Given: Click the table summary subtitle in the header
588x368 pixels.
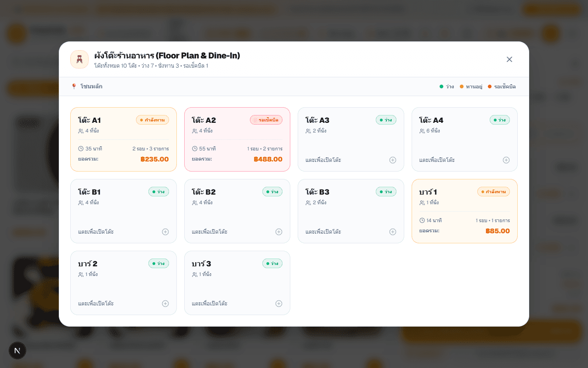Looking at the screenshot, I should (151, 66).
